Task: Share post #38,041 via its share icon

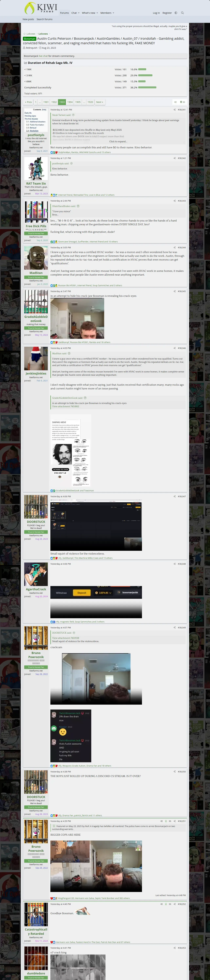Action: [x=175, y=110]
